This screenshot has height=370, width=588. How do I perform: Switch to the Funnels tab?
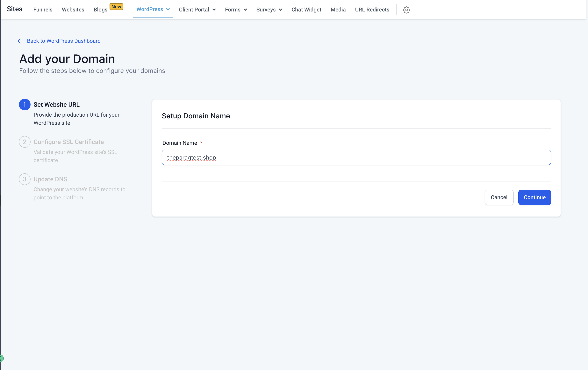click(x=43, y=10)
